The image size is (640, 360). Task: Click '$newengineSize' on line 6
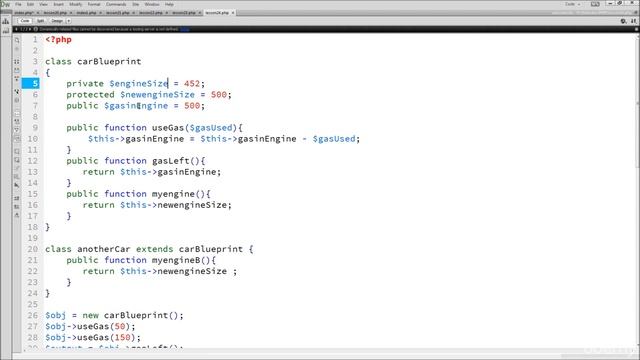pos(158,95)
